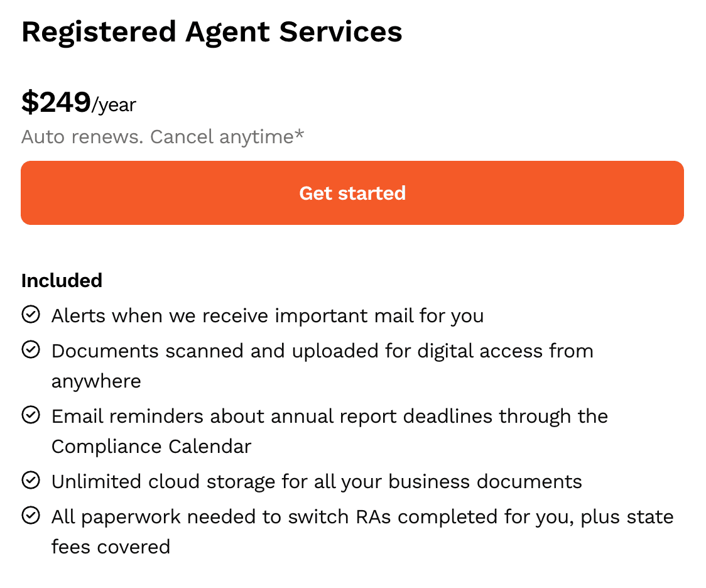Select the Registered Agent Services heading
The height and width of the screenshot is (588, 706).
click(x=212, y=31)
